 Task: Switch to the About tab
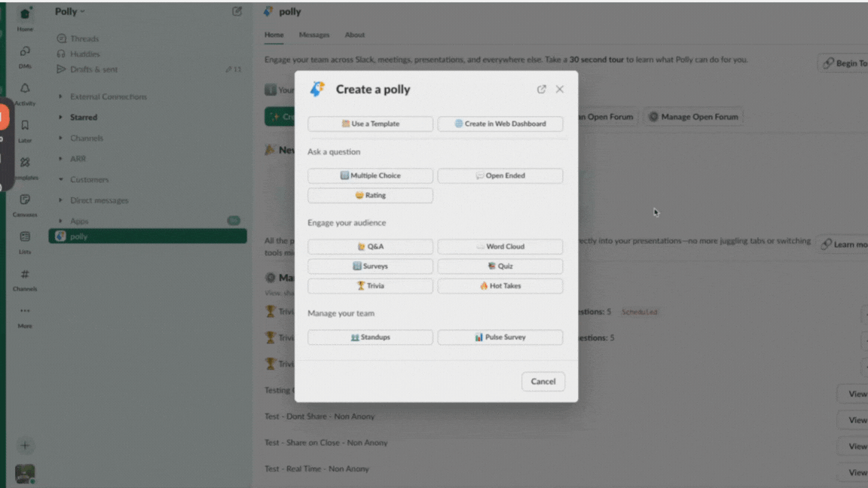pyautogui.click(x=354, y=35)
